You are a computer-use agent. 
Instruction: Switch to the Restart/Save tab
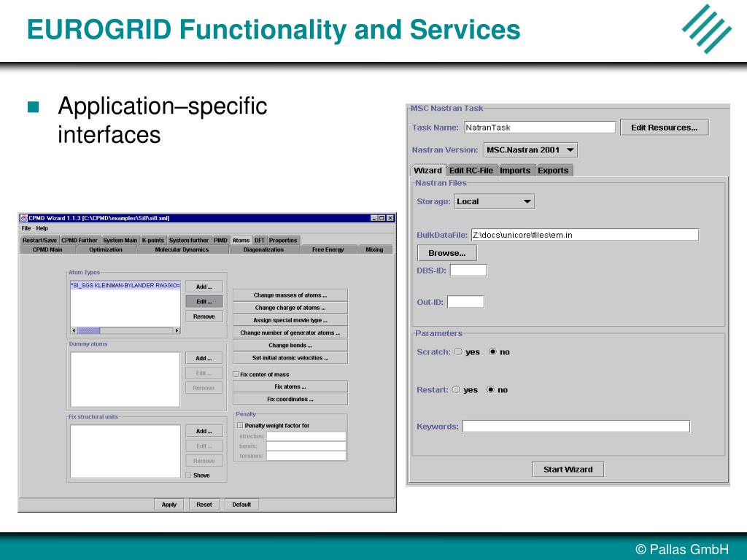pos(39,241)
